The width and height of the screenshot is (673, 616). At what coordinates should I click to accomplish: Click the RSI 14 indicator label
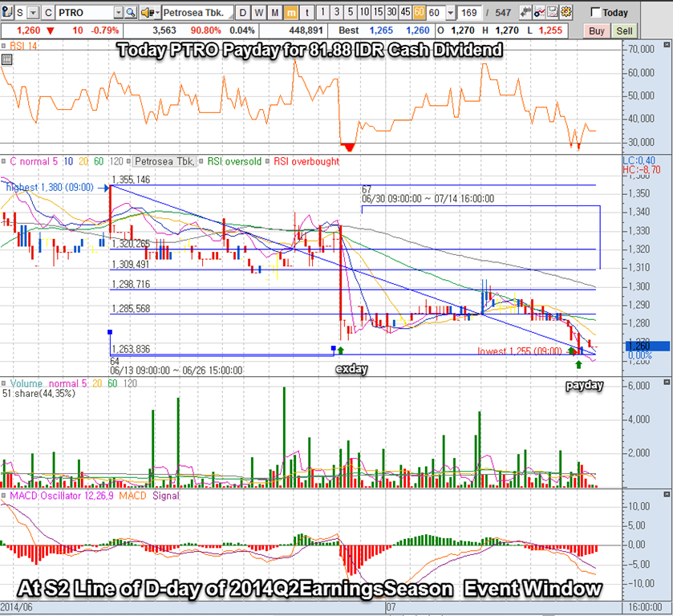[23, 46]
